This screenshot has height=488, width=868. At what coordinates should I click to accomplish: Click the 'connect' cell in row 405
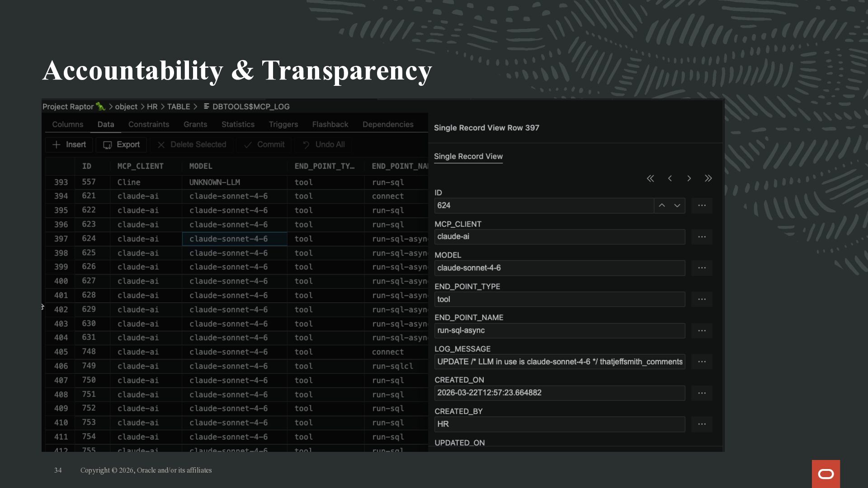click(396, 352)
